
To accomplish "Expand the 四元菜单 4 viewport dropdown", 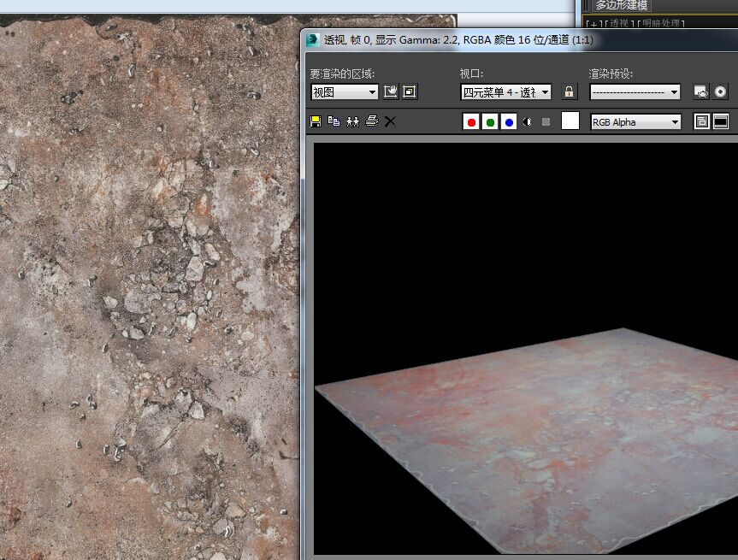I will coord(506,92).
